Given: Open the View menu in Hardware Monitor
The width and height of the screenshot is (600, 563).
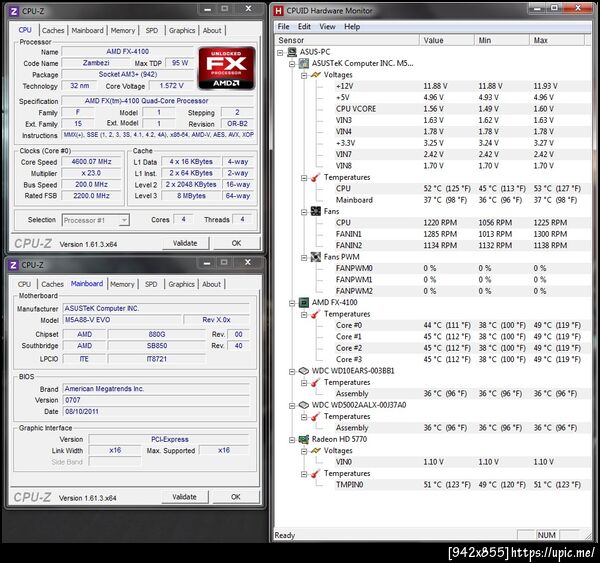Looking at the screenshot, I should pyautogui.click(x=328, y=26).
